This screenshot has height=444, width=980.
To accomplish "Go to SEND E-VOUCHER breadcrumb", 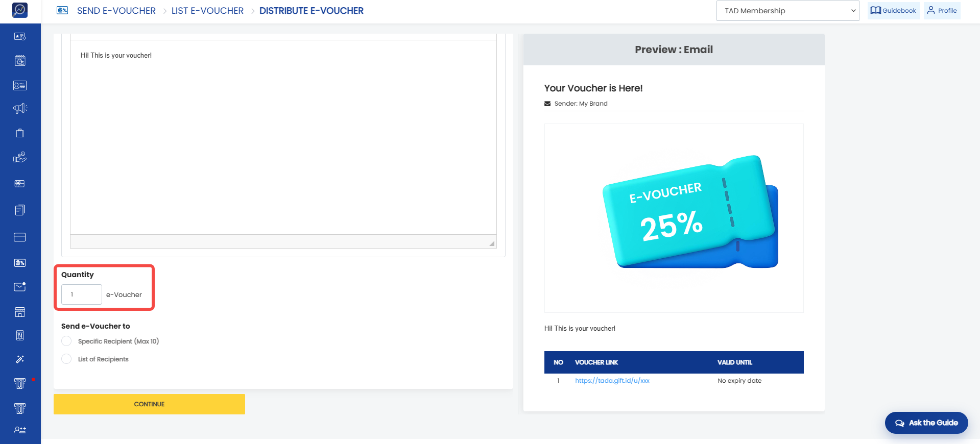I will click(116, 11).
